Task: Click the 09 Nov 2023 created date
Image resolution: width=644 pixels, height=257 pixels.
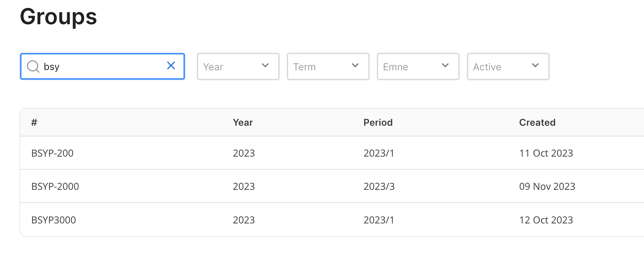Action: pyautogui.click(x=547, y=186)
